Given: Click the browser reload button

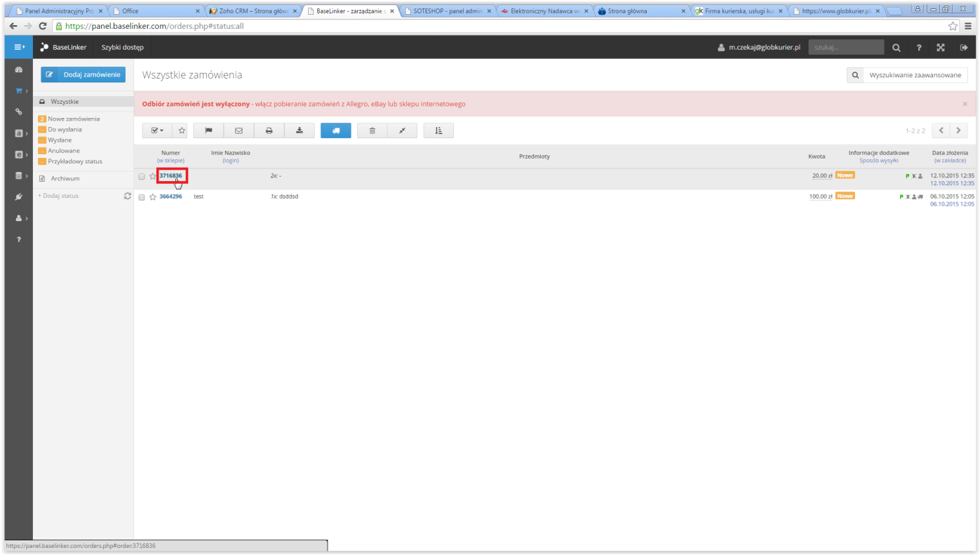Looking at the screenshot, I should point(42,26).
